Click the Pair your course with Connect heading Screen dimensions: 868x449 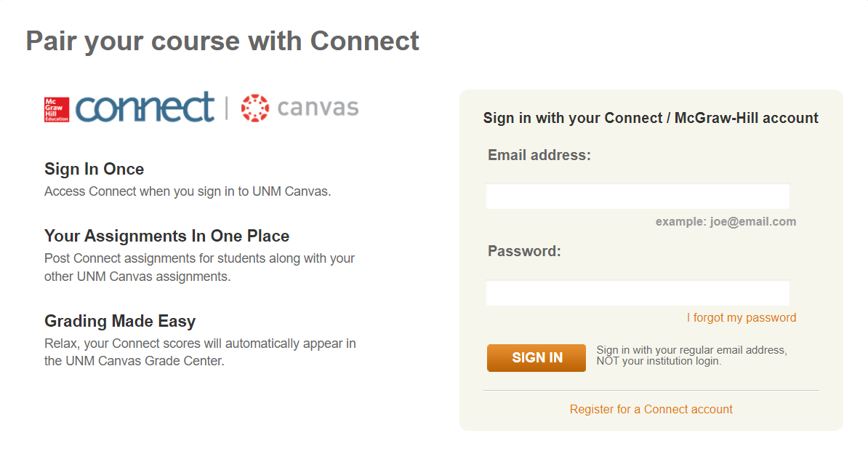point(222,41)
